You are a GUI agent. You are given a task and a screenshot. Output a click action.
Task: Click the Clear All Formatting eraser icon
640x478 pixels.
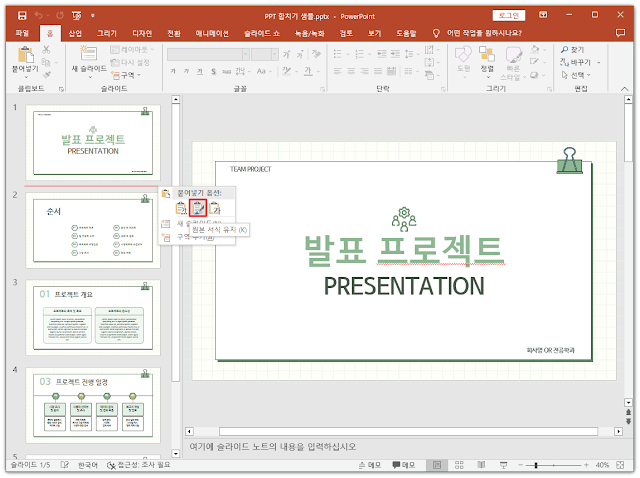(316, 54)
